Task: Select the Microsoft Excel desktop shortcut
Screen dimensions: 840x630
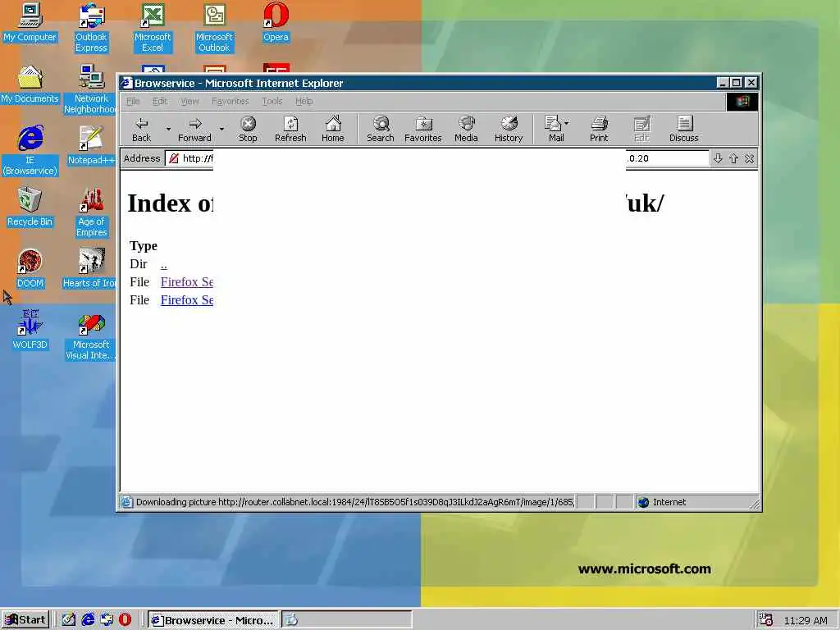Action: point(152,28)
